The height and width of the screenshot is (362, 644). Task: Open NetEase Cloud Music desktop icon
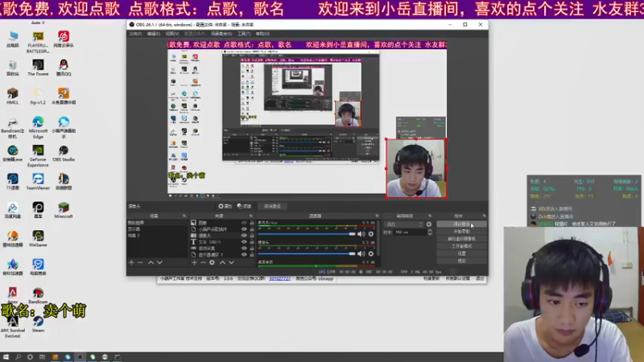tap(64, 39)
